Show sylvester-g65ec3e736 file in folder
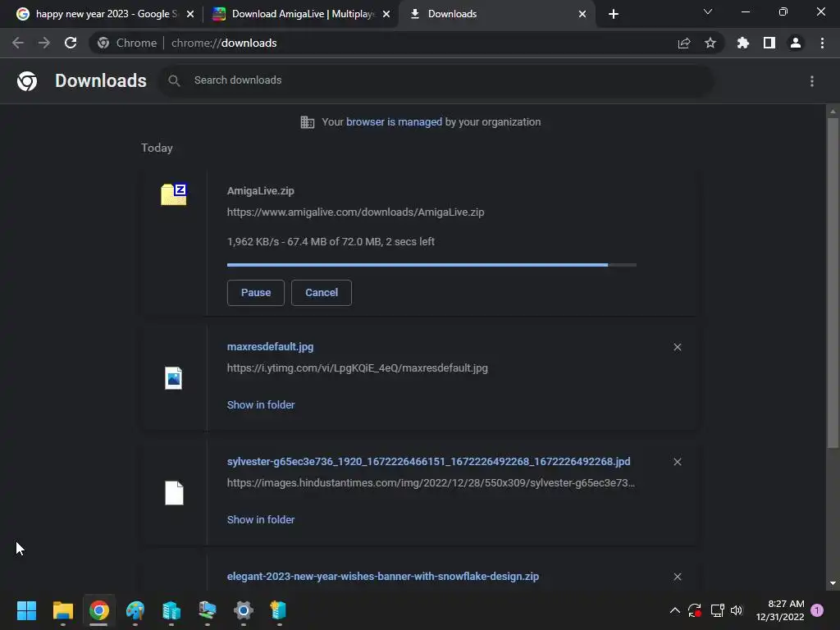This screenshot has height=630, width=840. point(261,519)
